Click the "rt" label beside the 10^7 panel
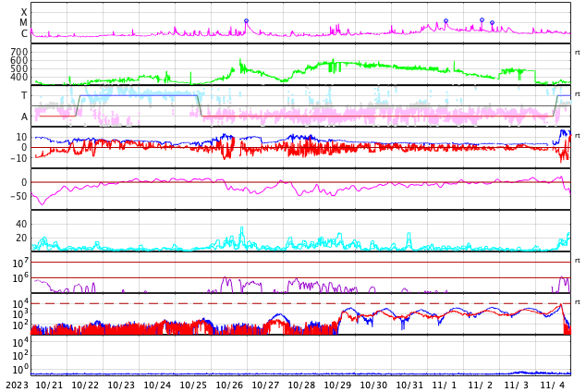 click(577, 261)
